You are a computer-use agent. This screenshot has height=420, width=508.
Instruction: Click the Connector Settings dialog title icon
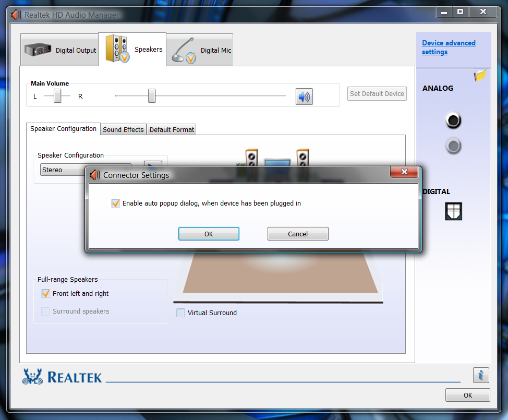pos(95,175)
